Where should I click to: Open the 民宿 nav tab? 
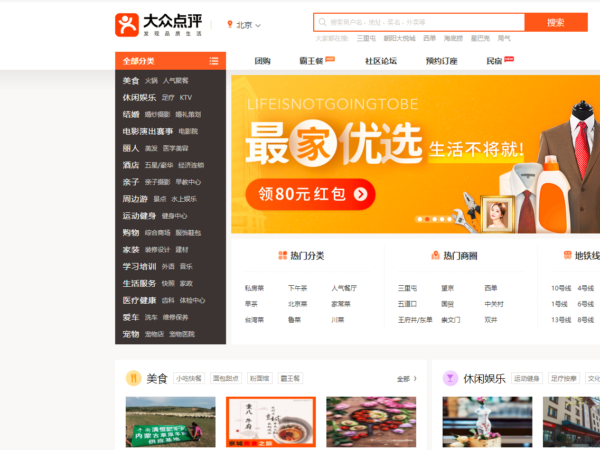point(494,61)
